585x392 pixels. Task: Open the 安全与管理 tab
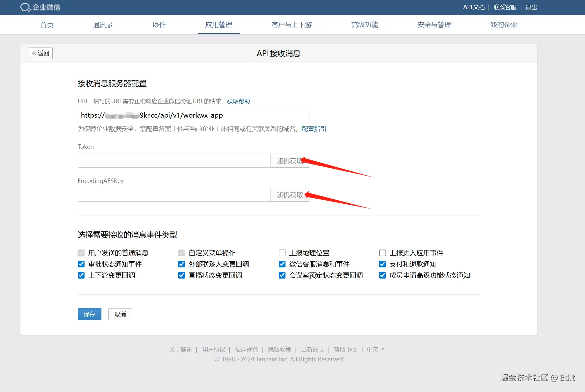[x=434, y=25]
